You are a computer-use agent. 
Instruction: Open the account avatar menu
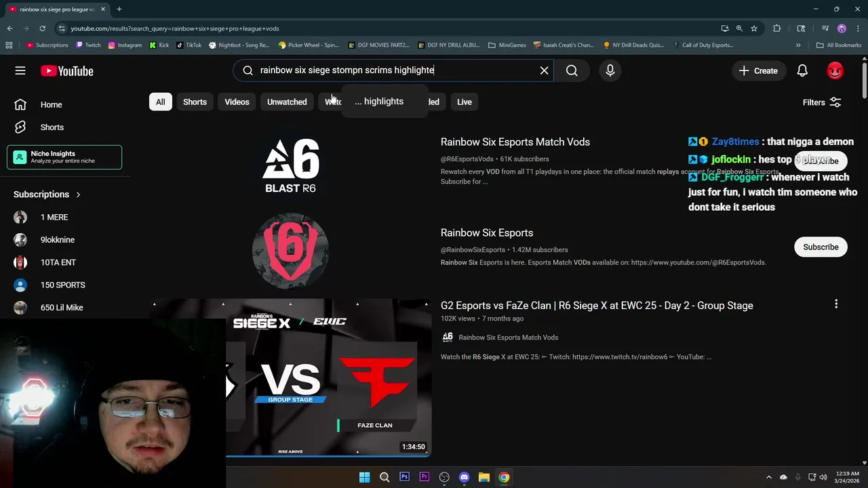tap(835, 70)
